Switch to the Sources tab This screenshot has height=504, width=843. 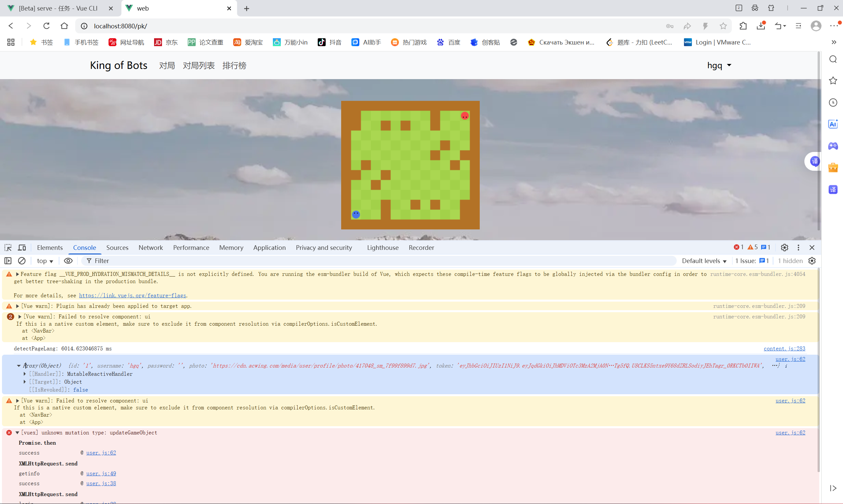117,248
